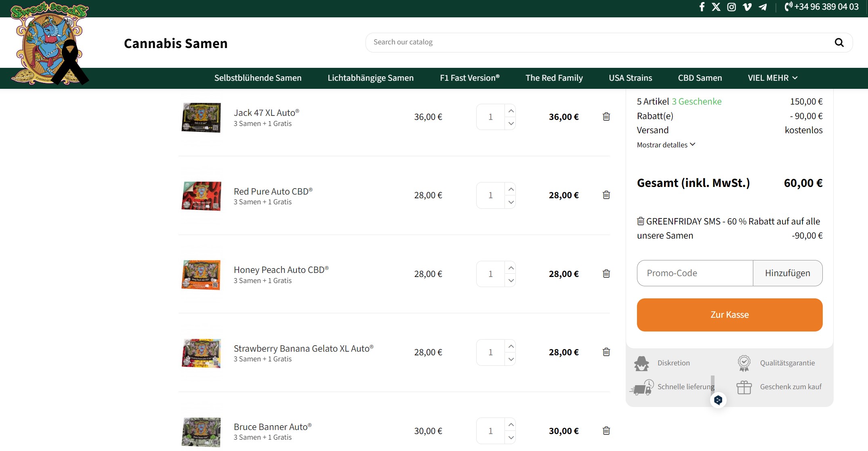Focus the Search our catalog field
868x451 pixels.
[598, 42]
